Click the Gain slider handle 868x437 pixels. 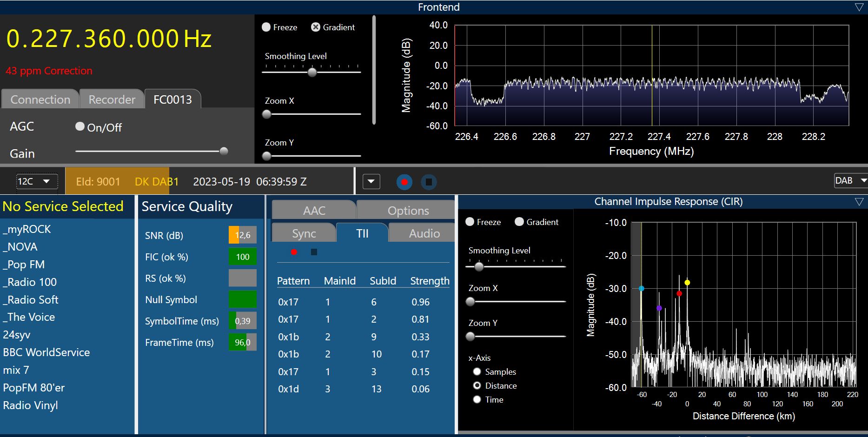click(x=224, y=151)
